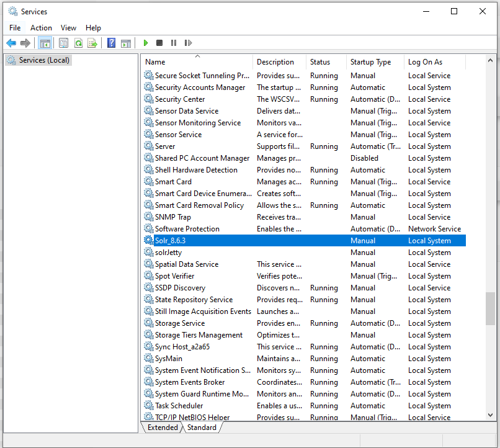500x448 pixels.
Task: Open Help via blue question mark icon
Action: pyautogui.click(x=111, y=43)
